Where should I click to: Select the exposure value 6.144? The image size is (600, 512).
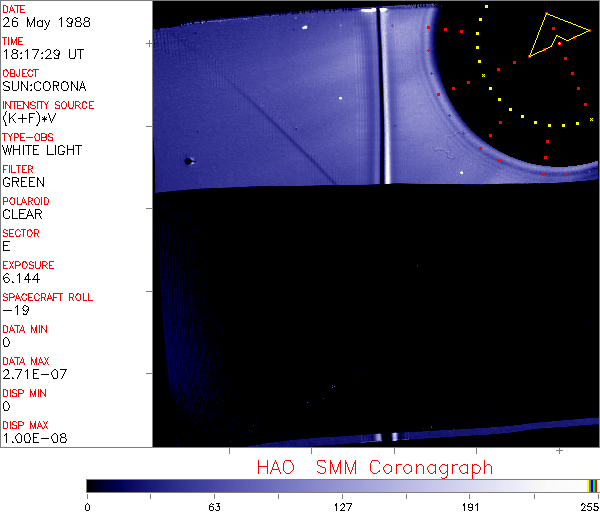coord(21,278)
